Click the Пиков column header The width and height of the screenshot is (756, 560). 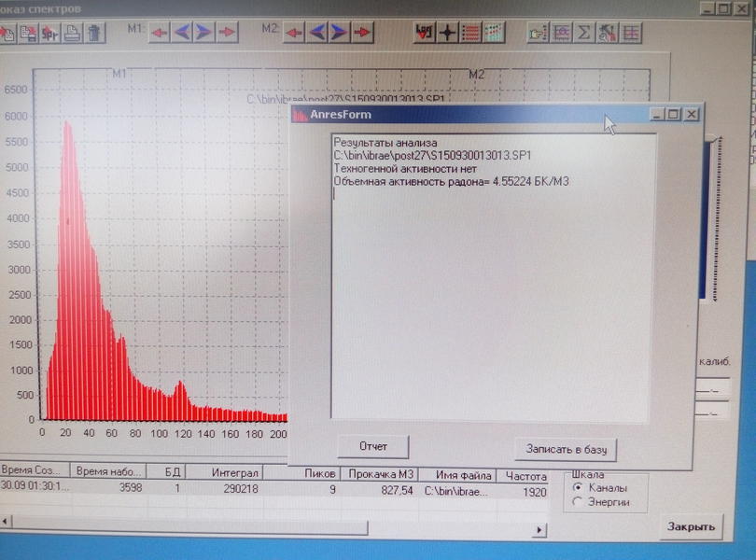tap(302, 473)
